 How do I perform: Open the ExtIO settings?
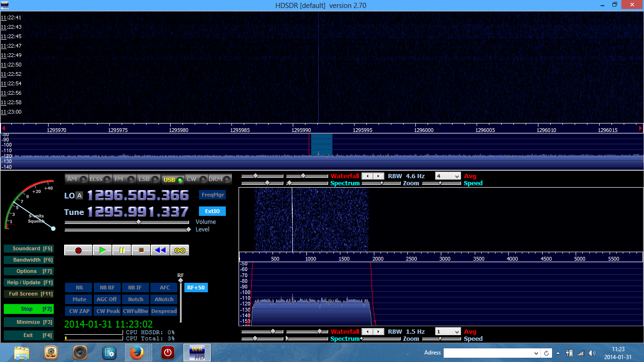(x=213, y=211)
